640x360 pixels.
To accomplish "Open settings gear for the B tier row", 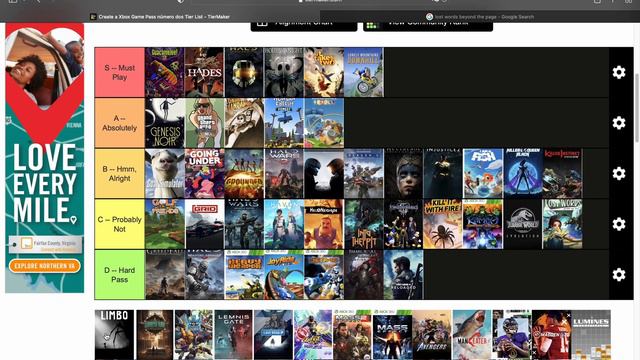I will coord(619,173).
